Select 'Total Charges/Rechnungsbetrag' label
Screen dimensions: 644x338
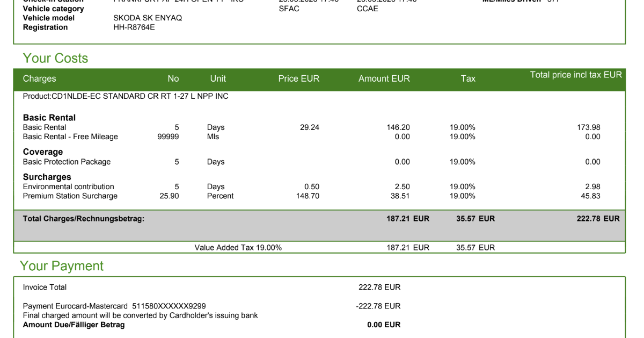tap(84, 219)
